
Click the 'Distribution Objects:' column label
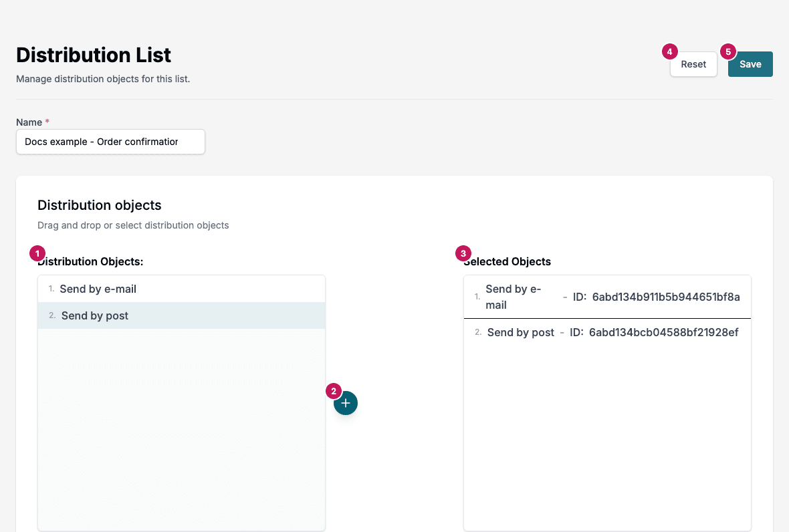click(90, 261)
